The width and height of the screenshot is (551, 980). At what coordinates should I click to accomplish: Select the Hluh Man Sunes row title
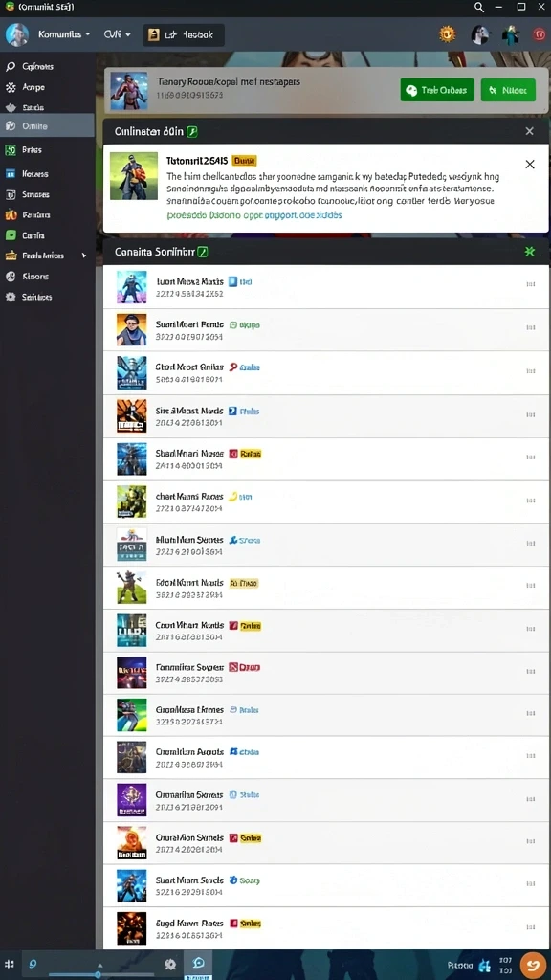click(189, 540)
